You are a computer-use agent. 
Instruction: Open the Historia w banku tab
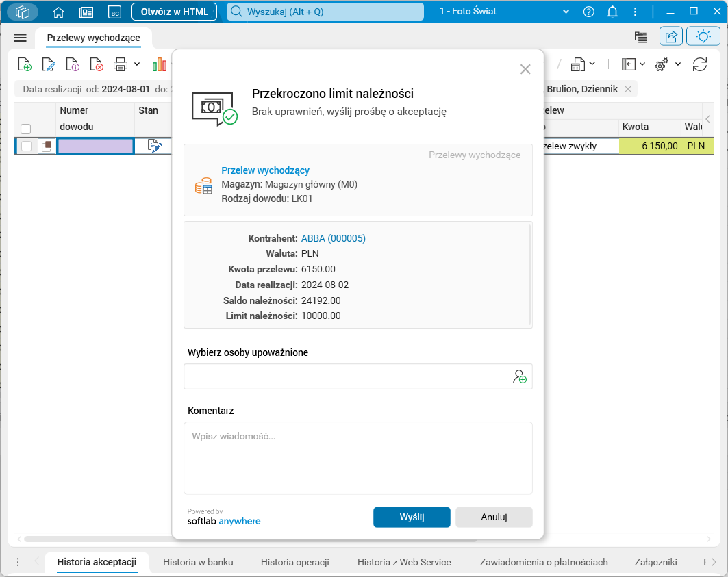[198, 562]
